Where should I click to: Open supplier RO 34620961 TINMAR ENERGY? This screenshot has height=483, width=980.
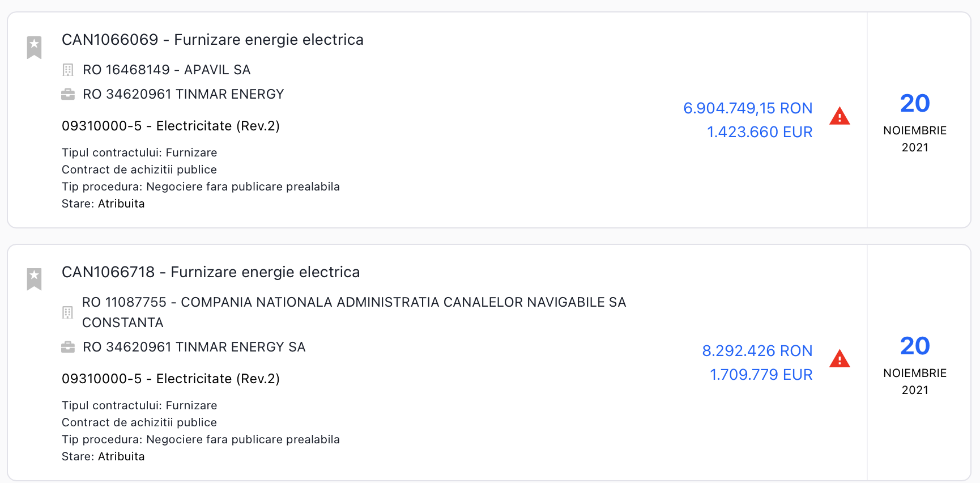tap(183, 94)
